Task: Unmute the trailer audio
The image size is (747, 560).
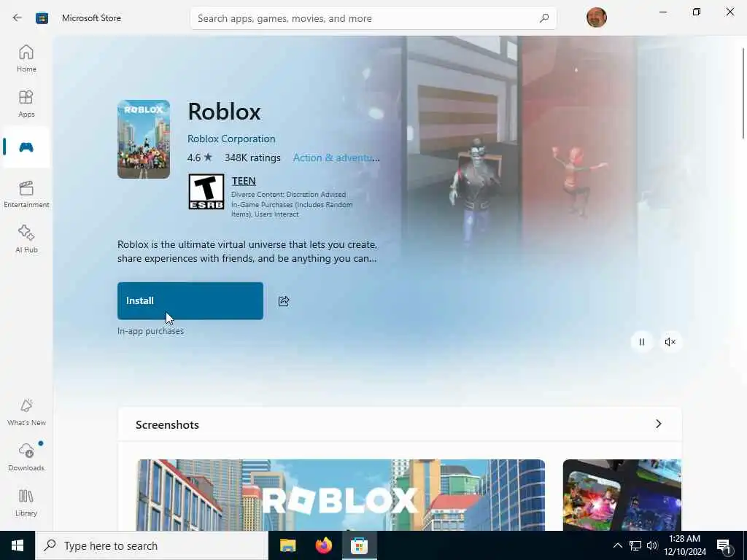Action: tap(670, 342)
